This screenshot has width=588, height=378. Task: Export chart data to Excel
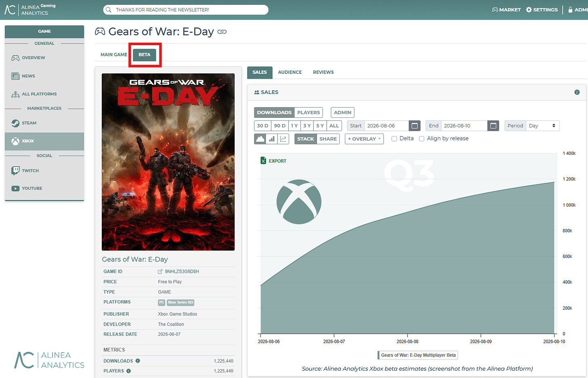click(x=273, y=161)
